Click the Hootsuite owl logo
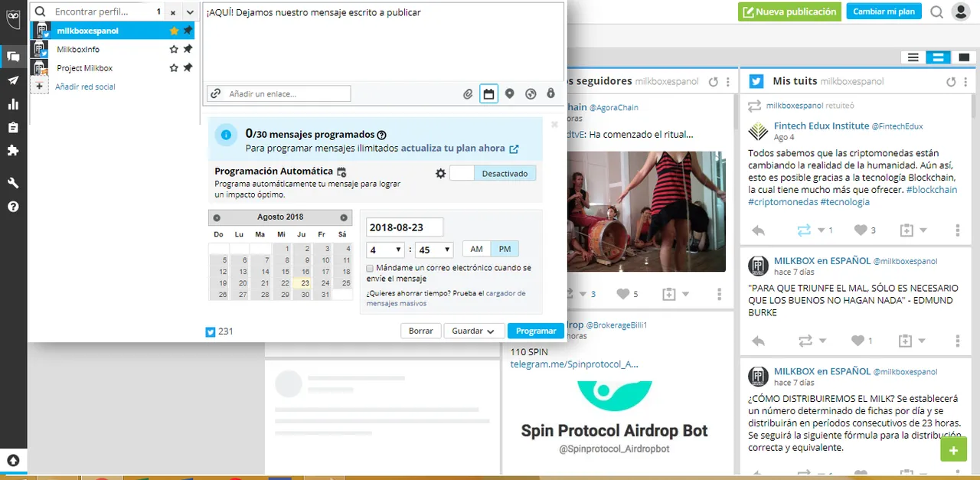 point(13,18)
